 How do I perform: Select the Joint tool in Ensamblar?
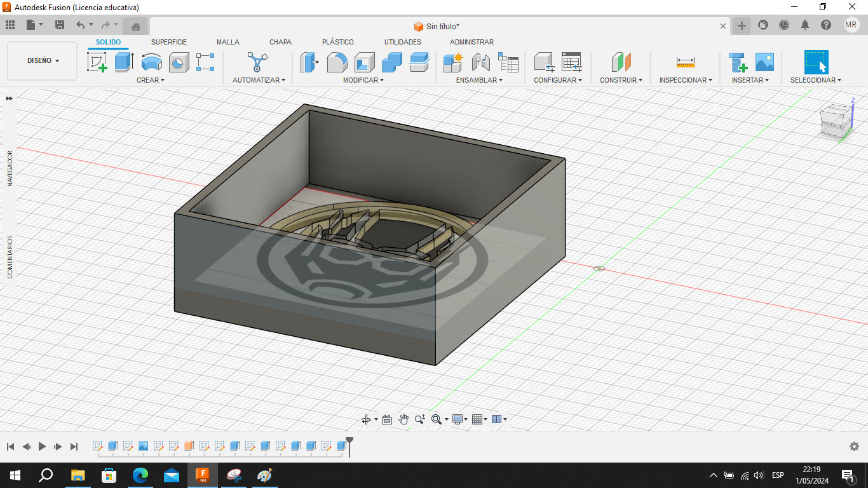coord(480,62)
